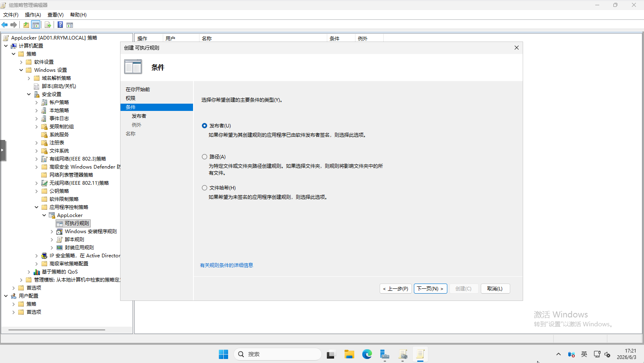
Task: Click the 基于策略的 QoS chart icon
Action: point(37,272)
